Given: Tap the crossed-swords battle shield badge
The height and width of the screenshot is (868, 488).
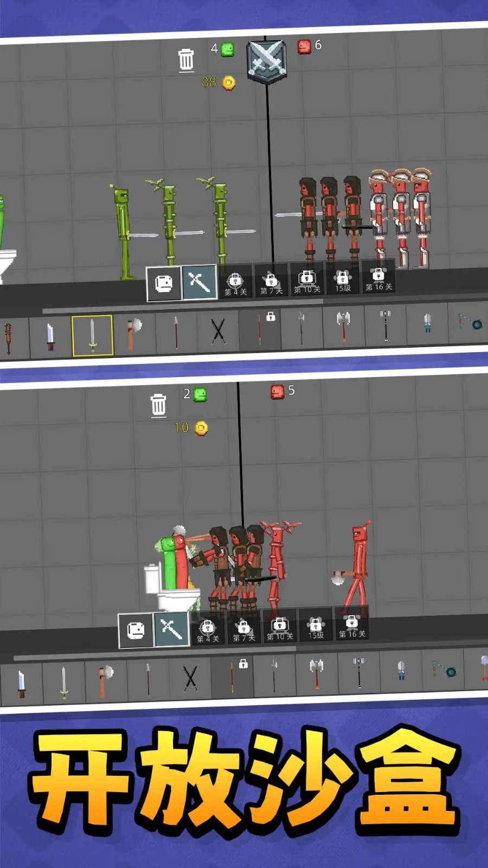Looking at the screenshot, I should tap(266, 61).
